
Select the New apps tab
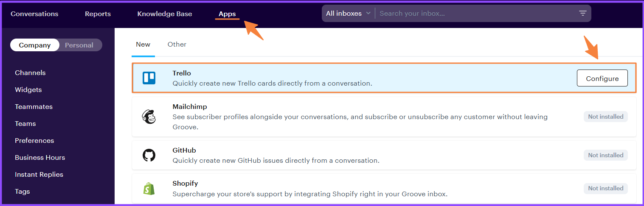point(143,45)
